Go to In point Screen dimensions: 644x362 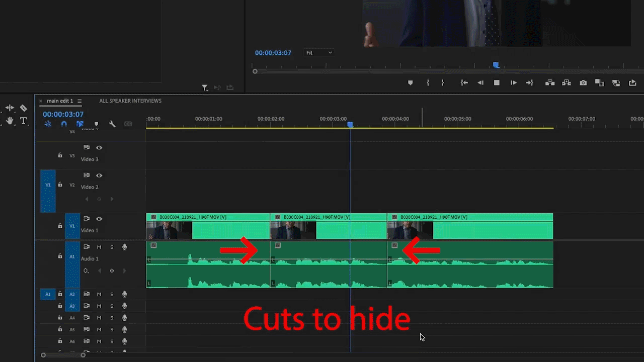click(464, 83)
